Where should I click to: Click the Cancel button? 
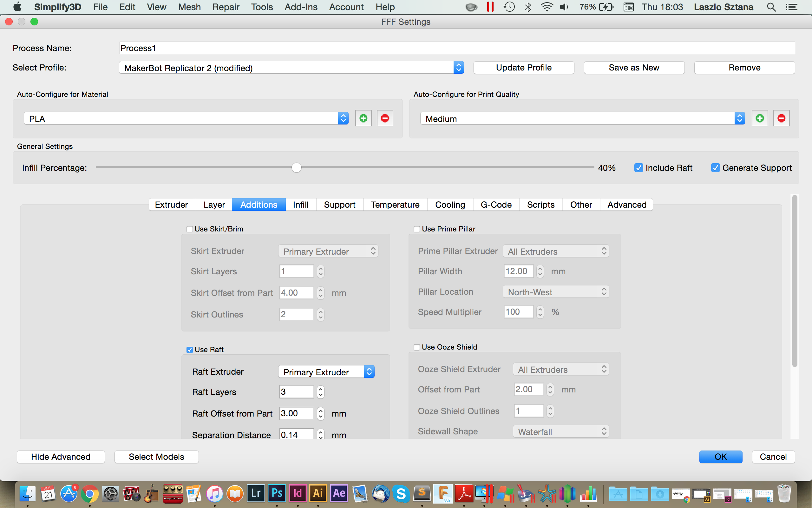click(773, 457)
